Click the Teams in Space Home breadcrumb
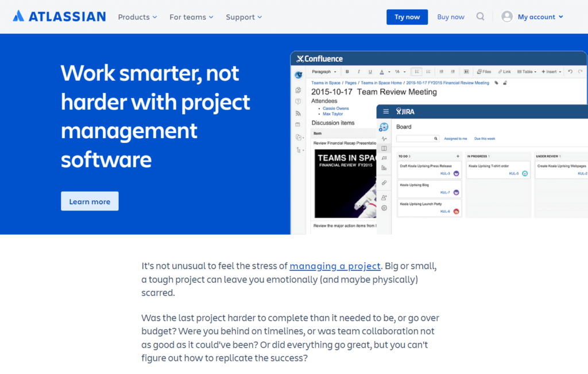Screen dimensions: 588x374 pyautogui.click(x=381, y=83)
